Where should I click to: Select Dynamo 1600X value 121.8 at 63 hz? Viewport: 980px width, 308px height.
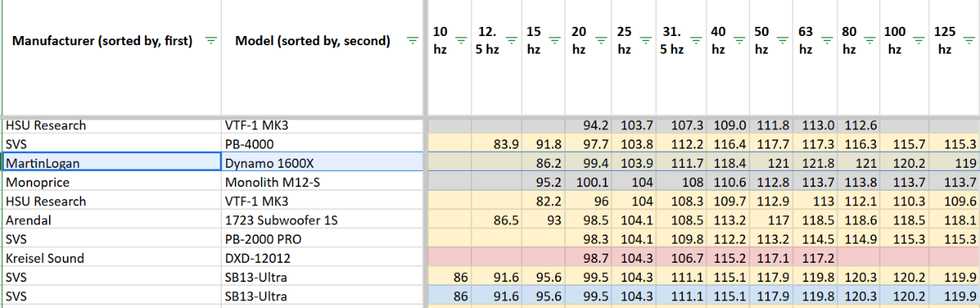coord(816,162)
